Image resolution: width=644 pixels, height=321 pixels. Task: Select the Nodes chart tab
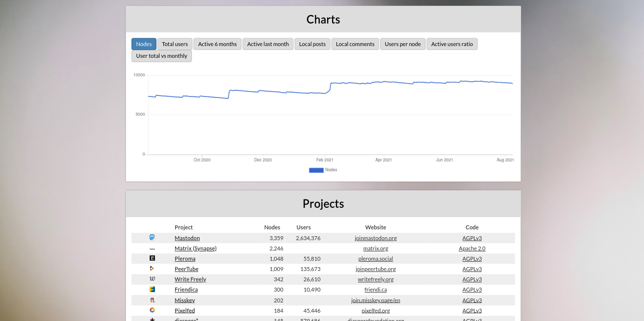click(144, 44)
